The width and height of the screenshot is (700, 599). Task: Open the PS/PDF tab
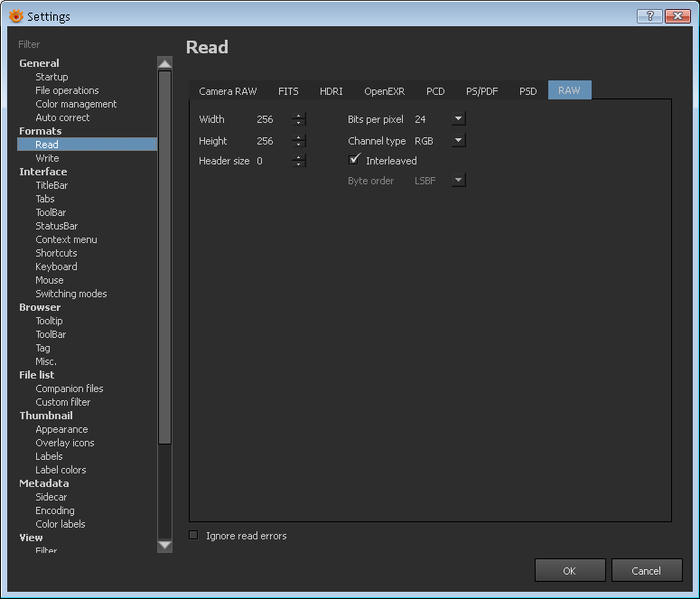[481, 91]
